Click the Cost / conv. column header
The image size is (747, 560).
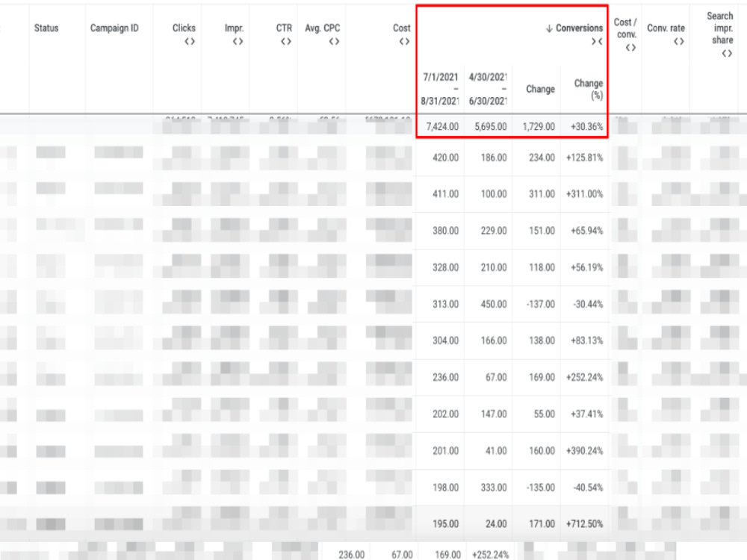coord(625,28)
